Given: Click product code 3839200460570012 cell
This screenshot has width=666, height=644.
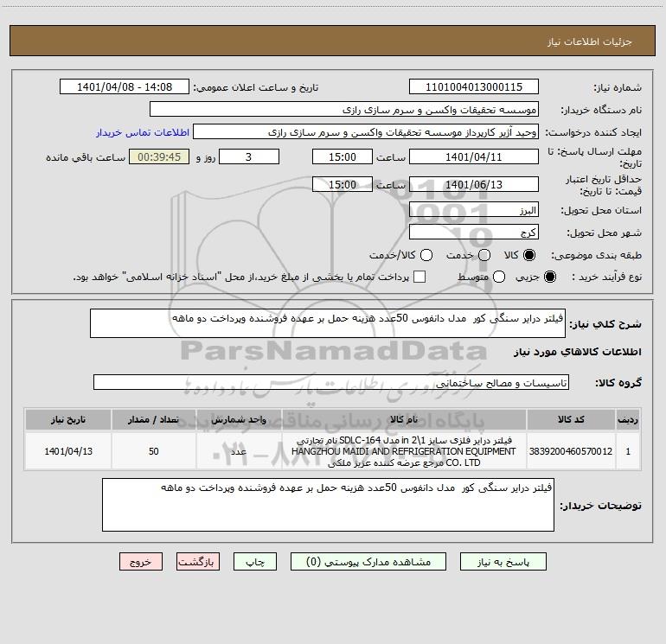Looking at the screenshot, I should [x=571, y=451].
